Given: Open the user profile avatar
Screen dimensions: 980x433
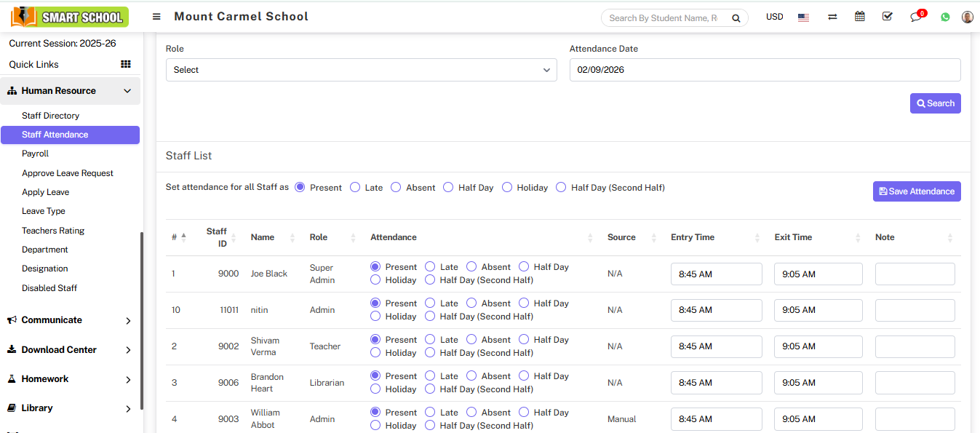Looking at the screenshot, I should (x=967, y=17).
